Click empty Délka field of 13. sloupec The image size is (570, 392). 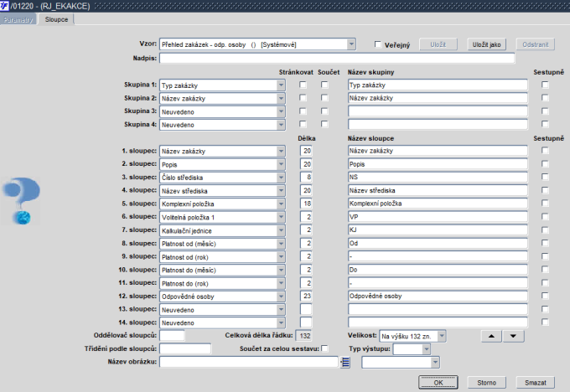[x=306, y=309]
